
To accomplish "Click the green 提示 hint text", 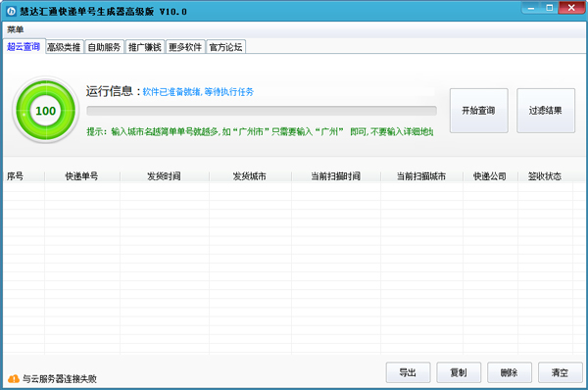I will pyautogui.click(x=260, y=131).
